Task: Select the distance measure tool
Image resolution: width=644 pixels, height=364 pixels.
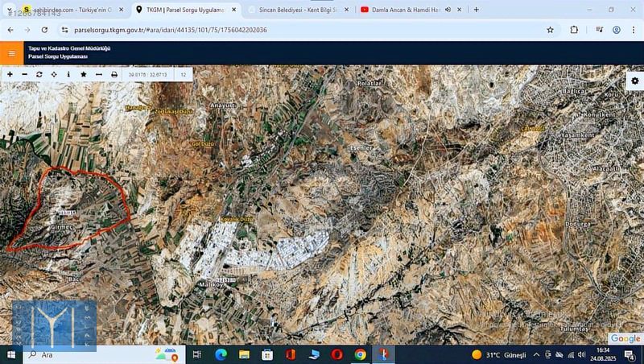Action: 98,74
